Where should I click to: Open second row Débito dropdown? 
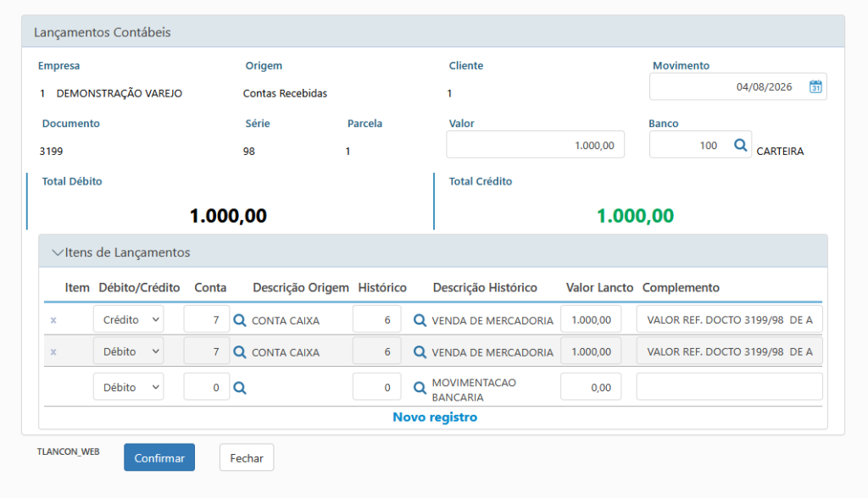point(129,351)
